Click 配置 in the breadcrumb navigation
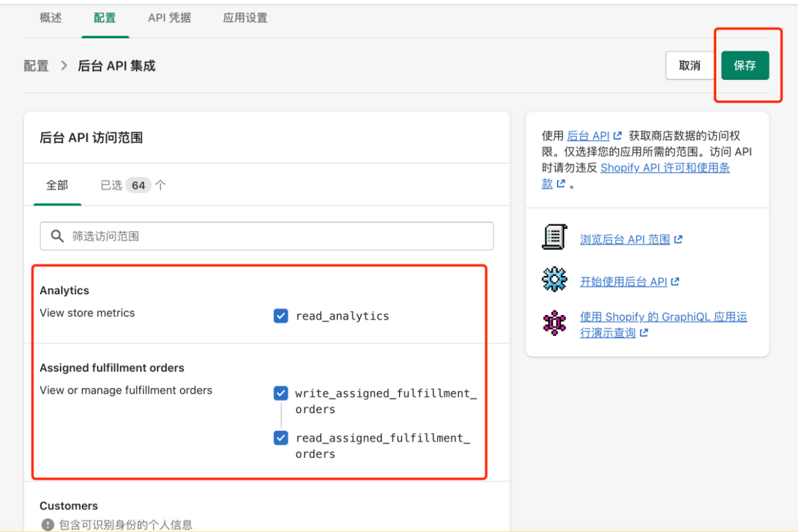Viewport: 798px width, 532px height. click(x=36, y=66)
